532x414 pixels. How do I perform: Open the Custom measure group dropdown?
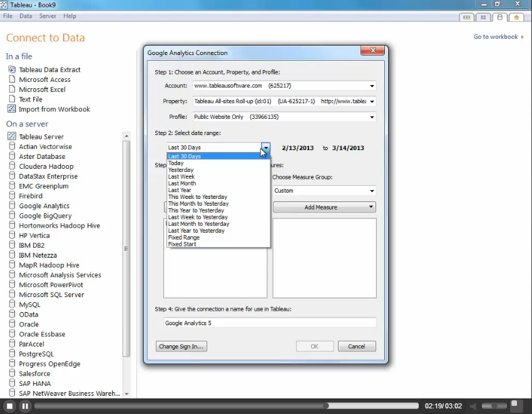point(372,191)
